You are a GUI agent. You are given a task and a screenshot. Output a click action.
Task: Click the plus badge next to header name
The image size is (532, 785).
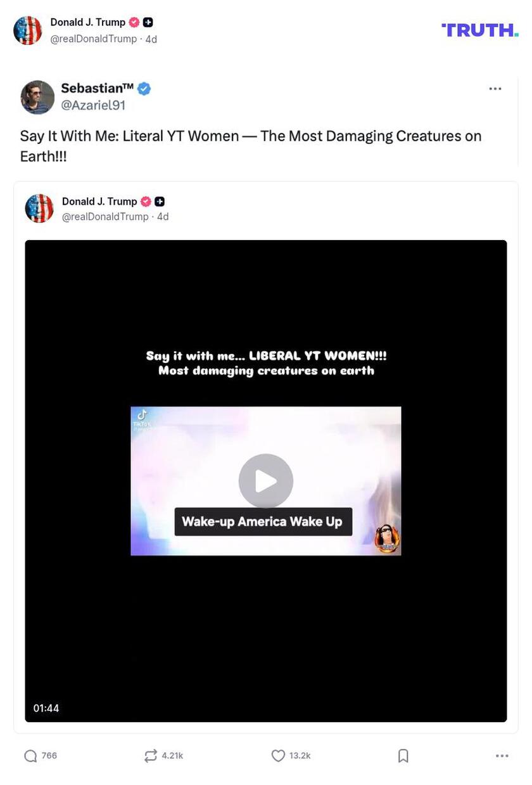click(148, 22)
